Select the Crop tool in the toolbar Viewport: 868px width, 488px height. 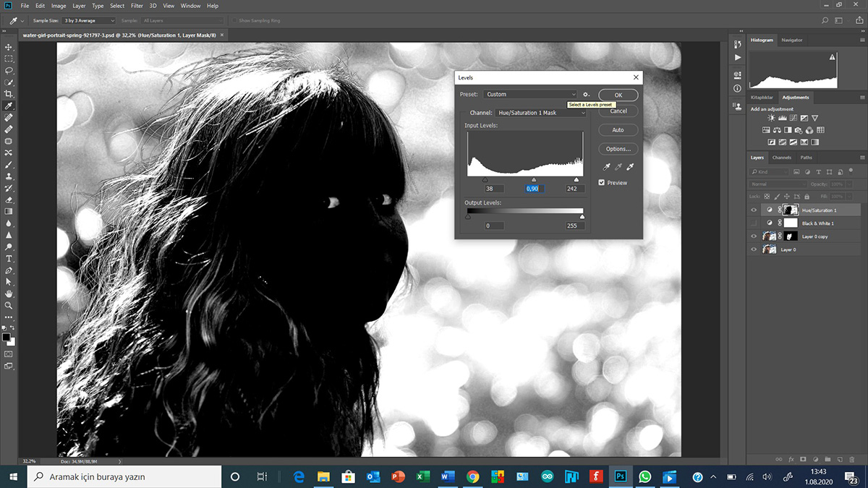point(9,94)
